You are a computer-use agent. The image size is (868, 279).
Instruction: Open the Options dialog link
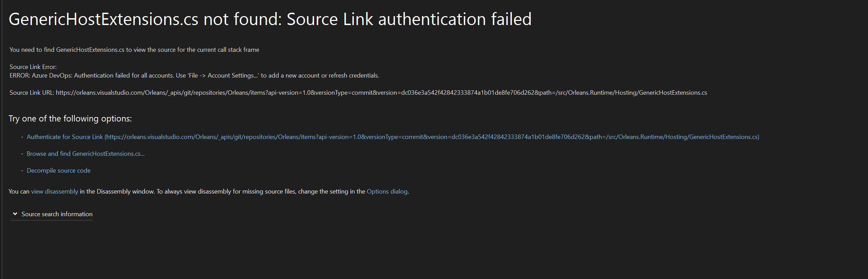(387, 191)
